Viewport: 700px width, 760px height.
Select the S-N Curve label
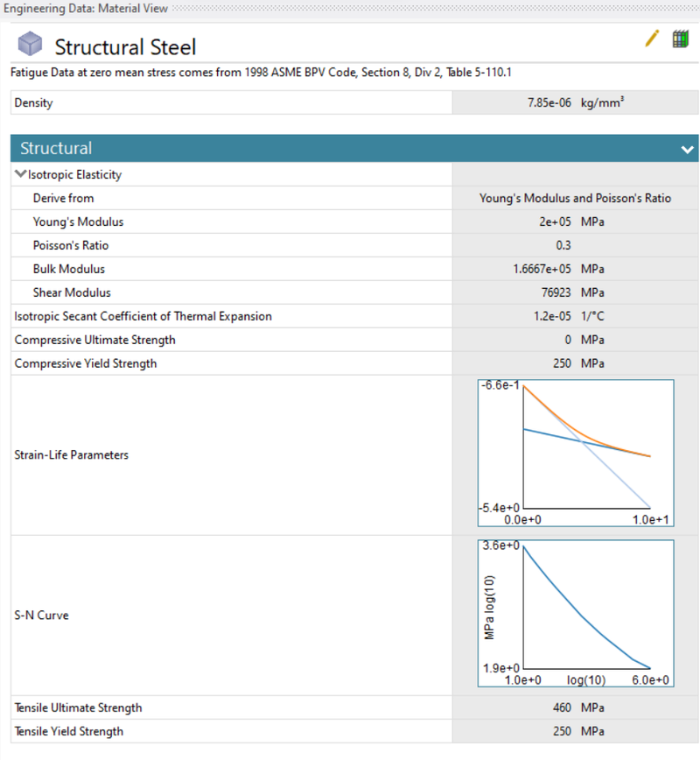pos(41,616)
